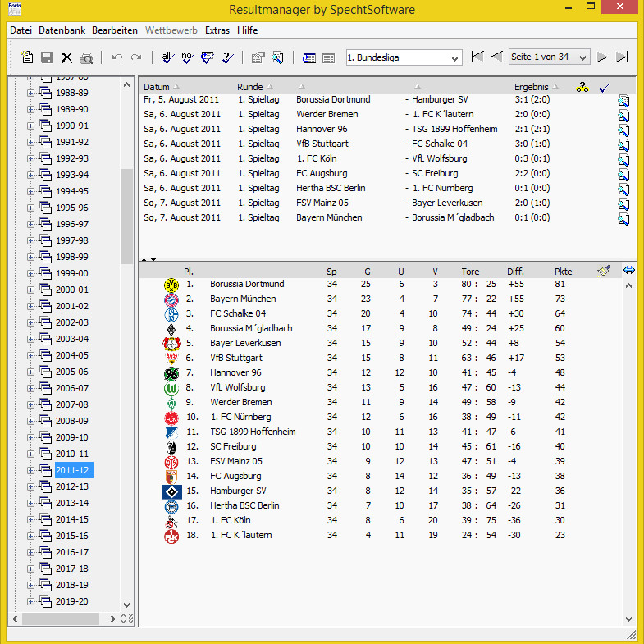Open details icon for Borussia Dortmund - Hamburger SV
This screenshot has height=644, width=644.
click(x=623, y=100)
